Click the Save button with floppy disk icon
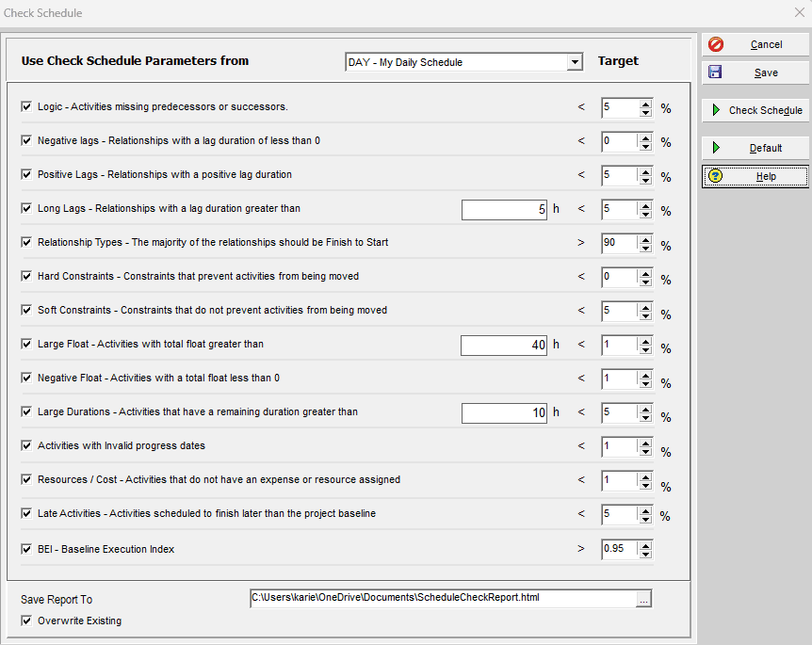 click(x=755, y=73)
